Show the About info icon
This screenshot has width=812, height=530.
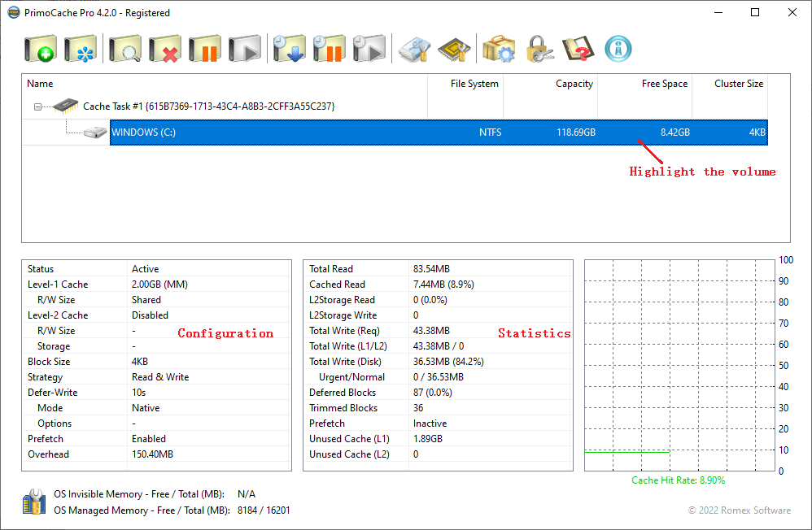click(618, 49)
